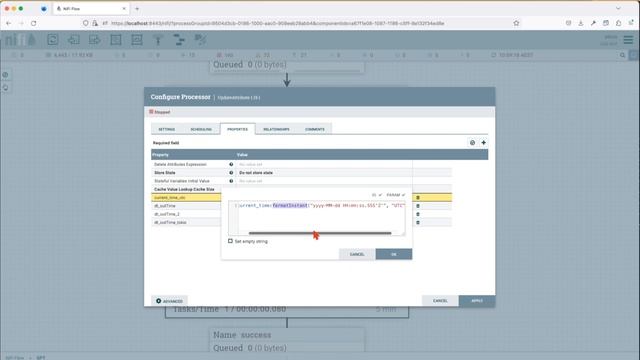The width and height of the screenshot is (640, 360).
Task: Apply the processor configuration
Action: click(x=477, y=301)
